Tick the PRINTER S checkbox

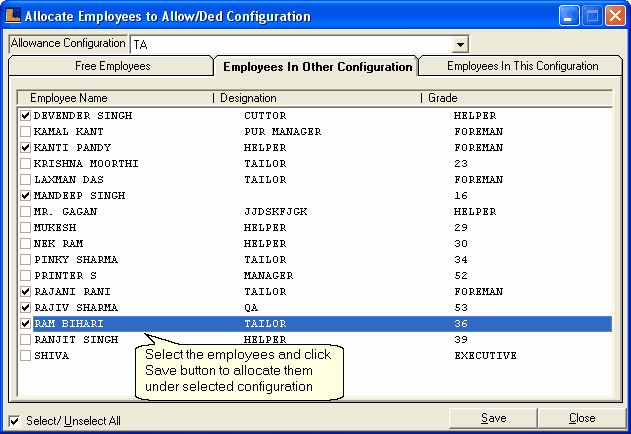pos(25,276)
